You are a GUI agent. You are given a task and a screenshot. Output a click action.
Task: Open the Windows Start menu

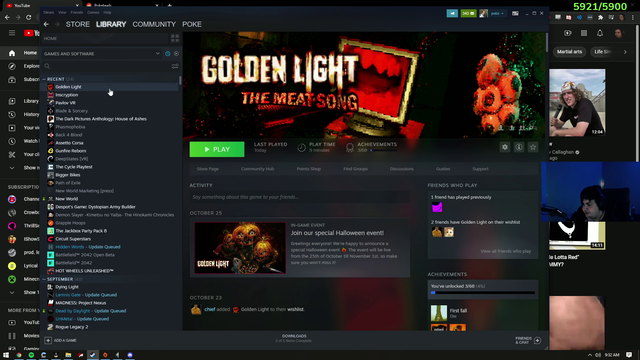[6, 355]
